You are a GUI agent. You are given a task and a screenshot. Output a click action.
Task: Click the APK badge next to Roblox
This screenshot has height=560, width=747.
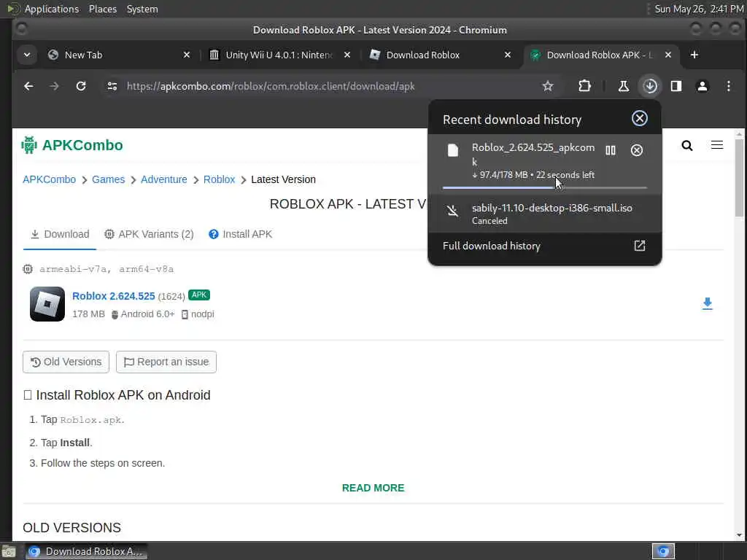[x=199, y=295]
